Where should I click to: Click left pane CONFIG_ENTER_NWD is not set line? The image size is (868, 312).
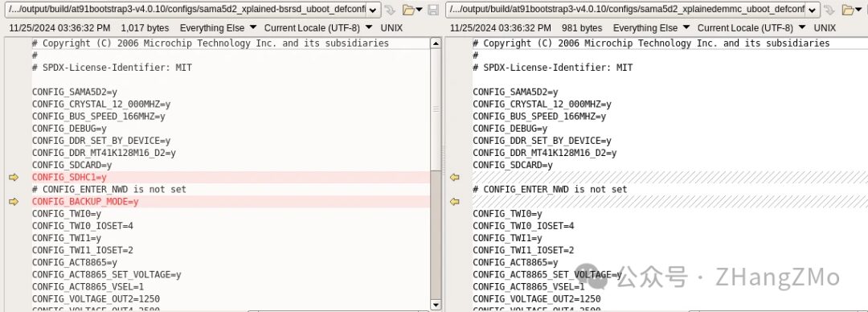pos(109,190)
